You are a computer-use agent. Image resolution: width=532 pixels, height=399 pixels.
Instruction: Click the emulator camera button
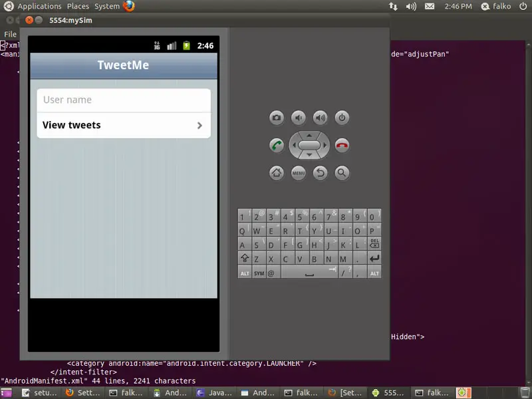(x=277, y=118)
